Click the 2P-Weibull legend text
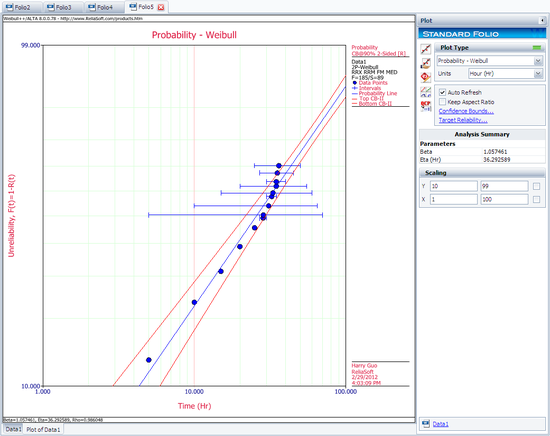 pyautogui.click(x=365, y=67)
